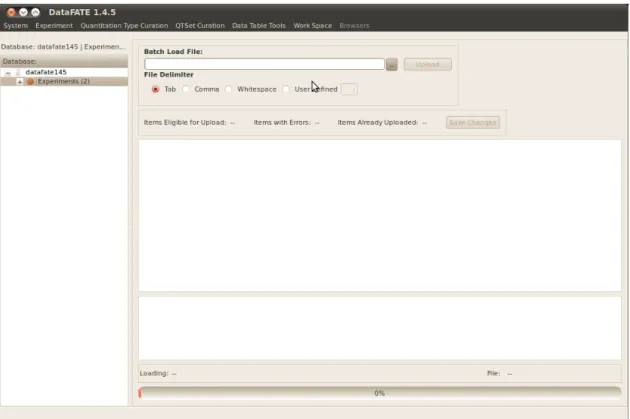Minimize the DataFATE window
Viewport: 630px width, 419px height.
point(23,12)
